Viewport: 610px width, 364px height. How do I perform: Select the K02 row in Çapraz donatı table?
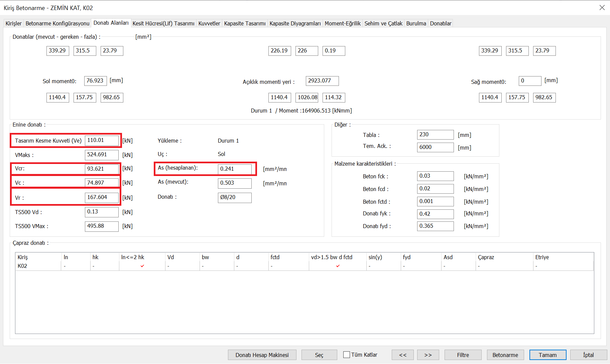(22, 266)
